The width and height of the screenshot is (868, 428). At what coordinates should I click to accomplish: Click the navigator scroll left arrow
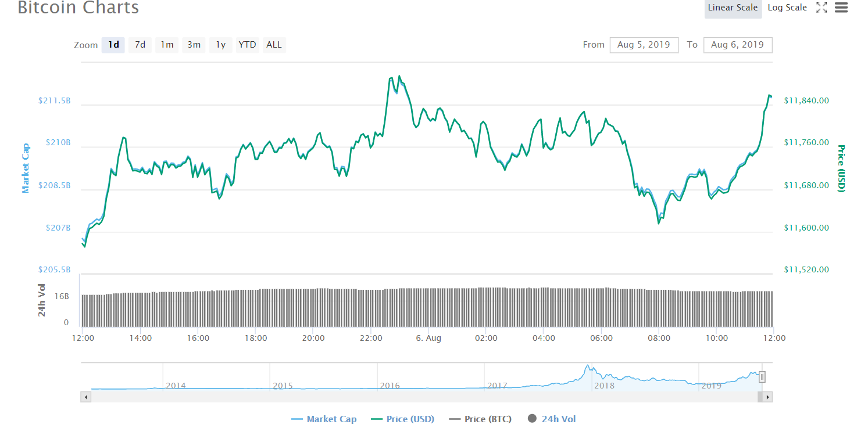point(86,397)
